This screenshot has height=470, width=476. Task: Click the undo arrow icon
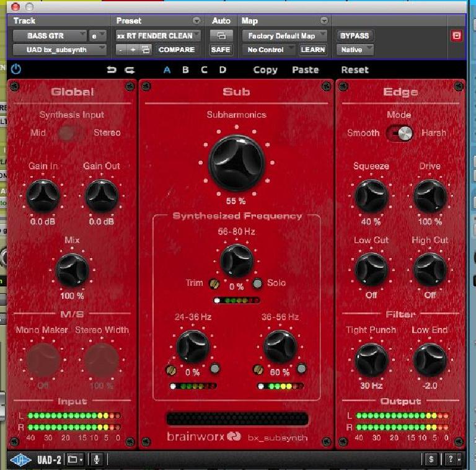[x=112, y=70]
